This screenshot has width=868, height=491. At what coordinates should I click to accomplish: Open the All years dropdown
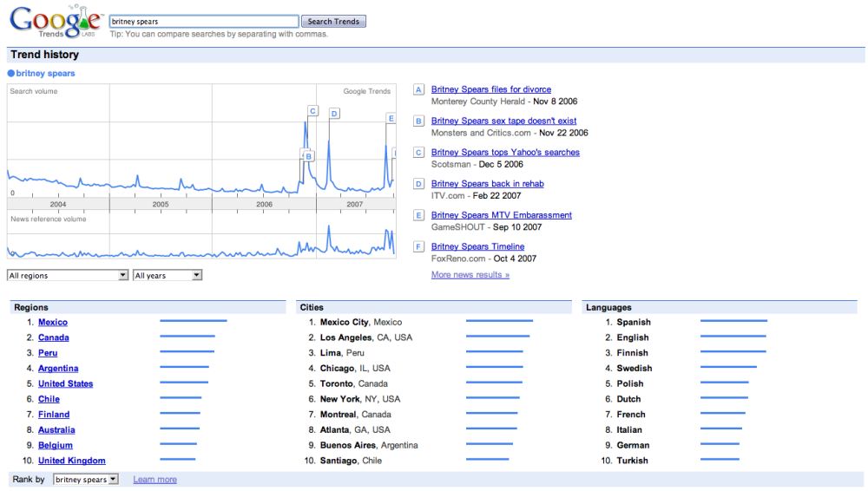[x=168, y=275]
